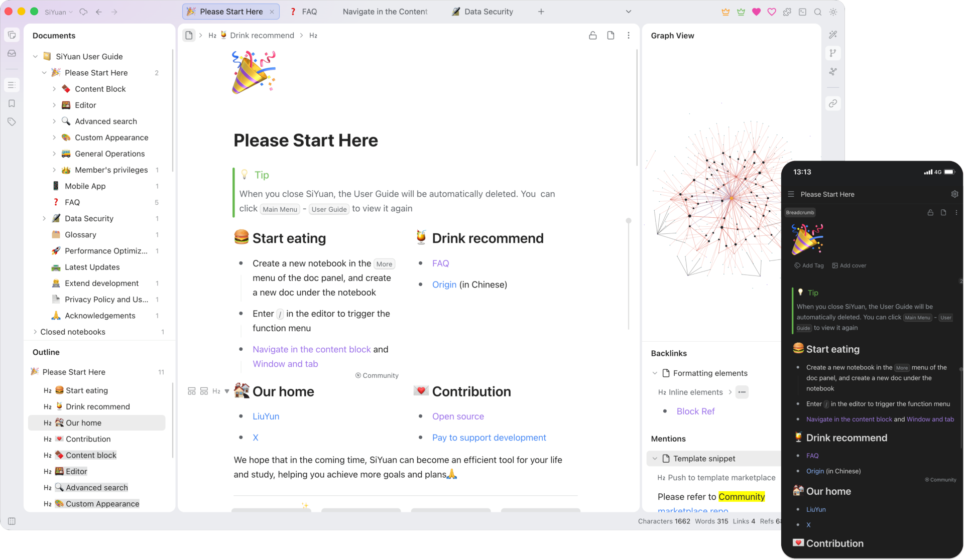Expand Closed notebooks section

[x=35, y=332]
